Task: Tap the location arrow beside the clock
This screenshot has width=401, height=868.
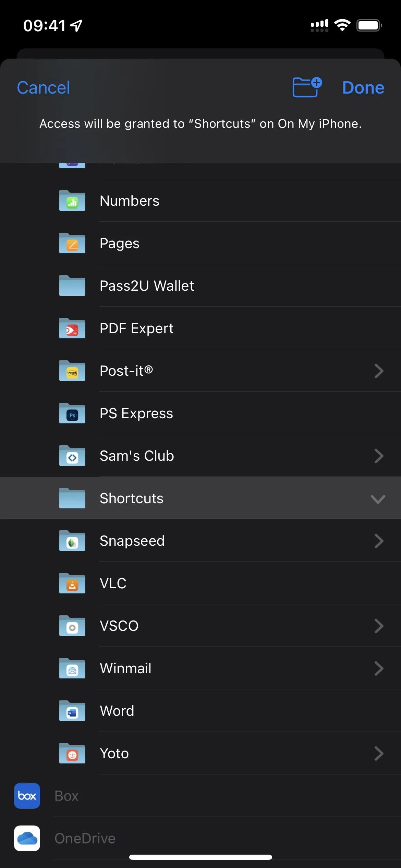Action: pyautogui.click(x=76, y=26)
